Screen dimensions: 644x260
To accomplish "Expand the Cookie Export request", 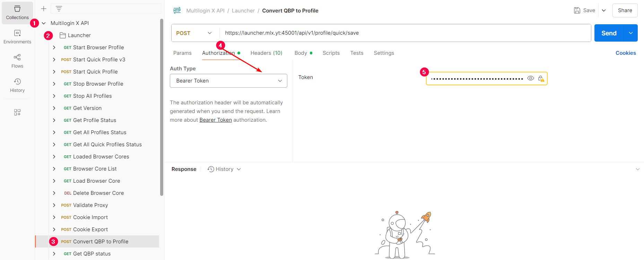I will [54, 229].
